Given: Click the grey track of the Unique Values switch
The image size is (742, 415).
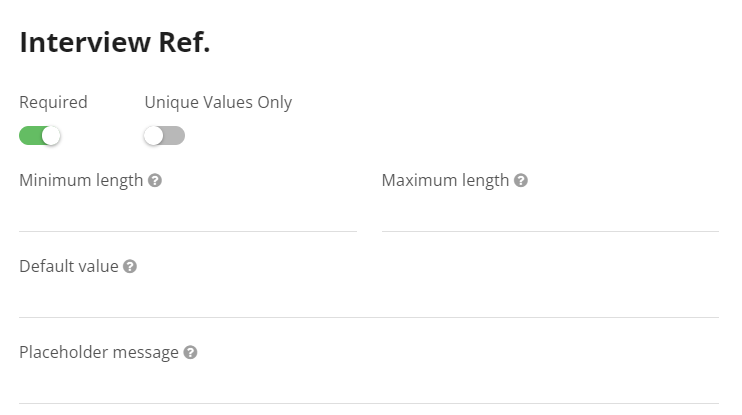Looking at the screenshot, I should pos(175,135).
